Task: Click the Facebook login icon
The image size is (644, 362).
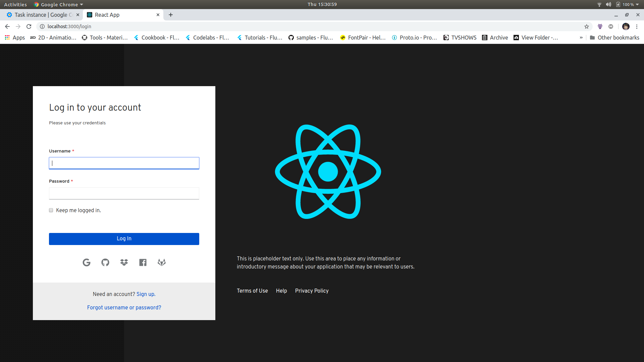Action: click(x=143, y=262)
